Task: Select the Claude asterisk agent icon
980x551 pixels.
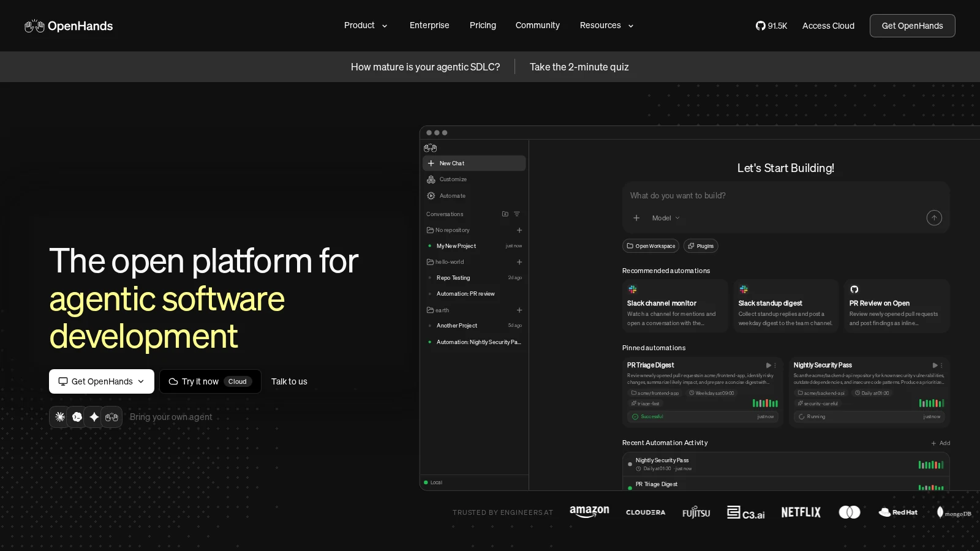Action: (60, 417)
